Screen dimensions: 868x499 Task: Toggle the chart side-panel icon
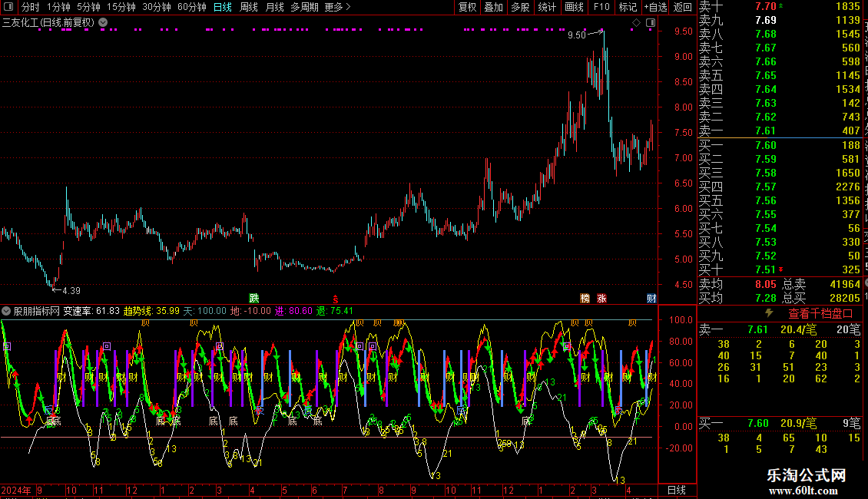[651, 23]
